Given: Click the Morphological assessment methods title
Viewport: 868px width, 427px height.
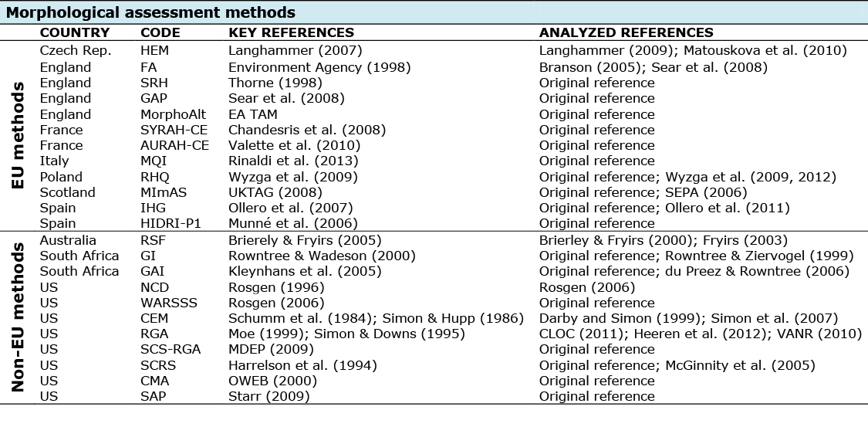Looking at the screenshot, I should pyautogui.click(x=150, y=12).
